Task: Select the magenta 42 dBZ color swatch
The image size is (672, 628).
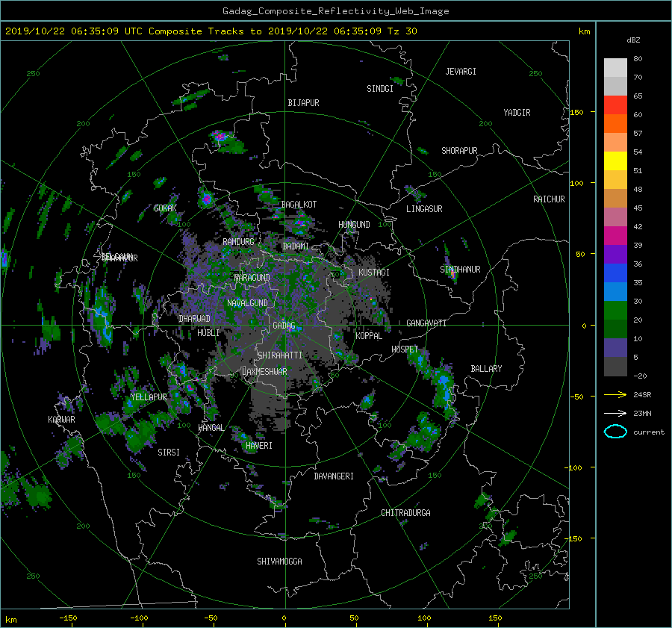Action: coord(615,236)
